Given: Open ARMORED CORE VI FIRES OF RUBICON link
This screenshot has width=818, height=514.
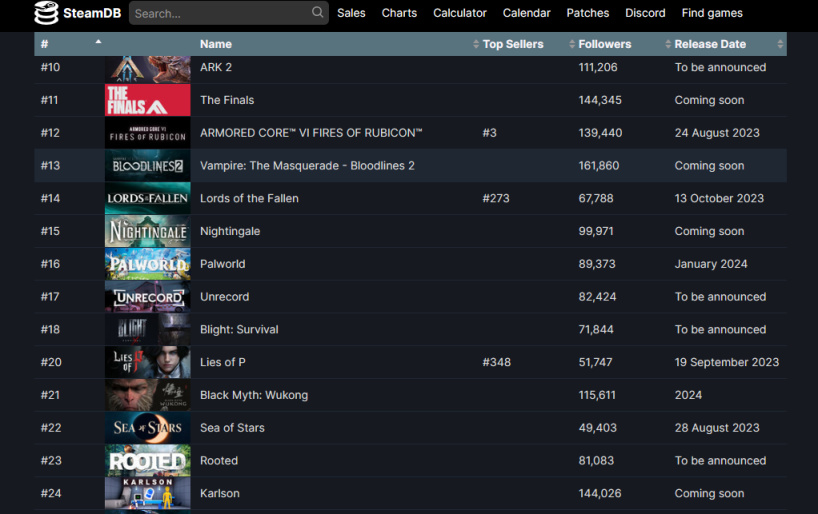Looking at the screenshot, I should pyautogui.click(x=311, y=133).
